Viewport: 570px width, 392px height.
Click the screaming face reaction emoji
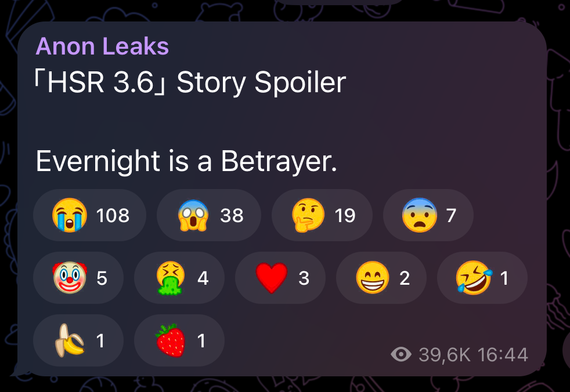(x=193, y=215)
